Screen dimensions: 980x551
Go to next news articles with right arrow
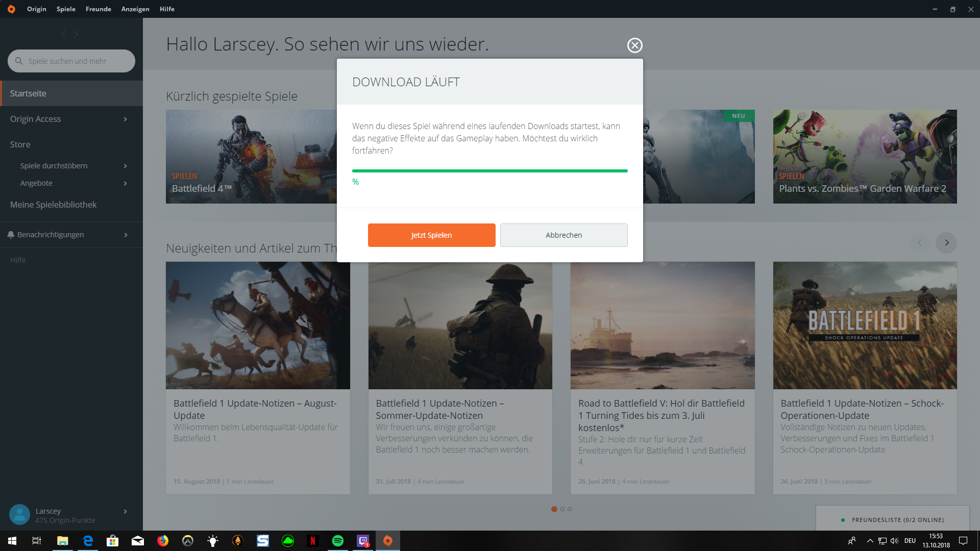(946, 243)
